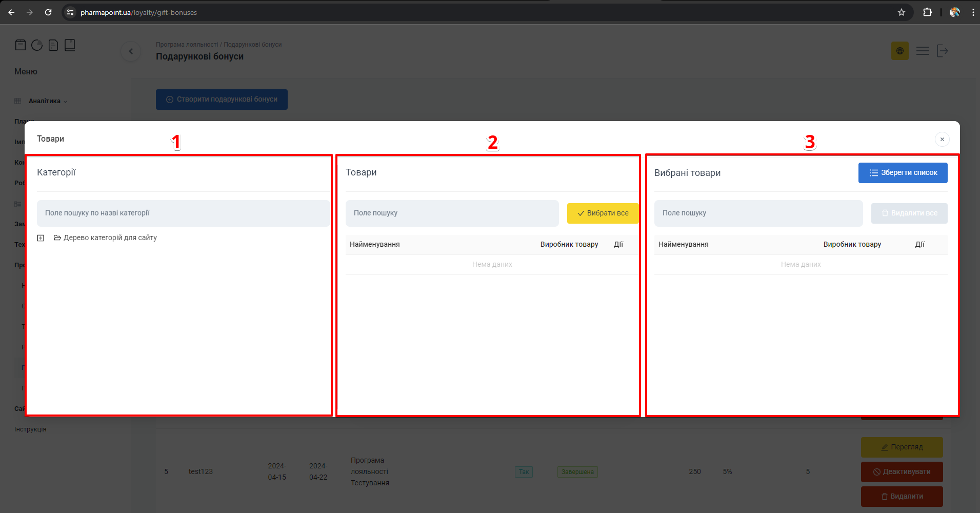Select 'Дерево категорій для сайту' folder

tap(110, 238)
